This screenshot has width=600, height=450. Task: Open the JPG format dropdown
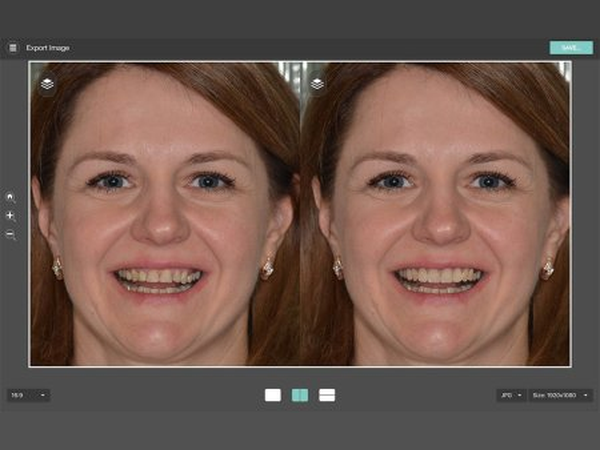(x=511, y=395)
